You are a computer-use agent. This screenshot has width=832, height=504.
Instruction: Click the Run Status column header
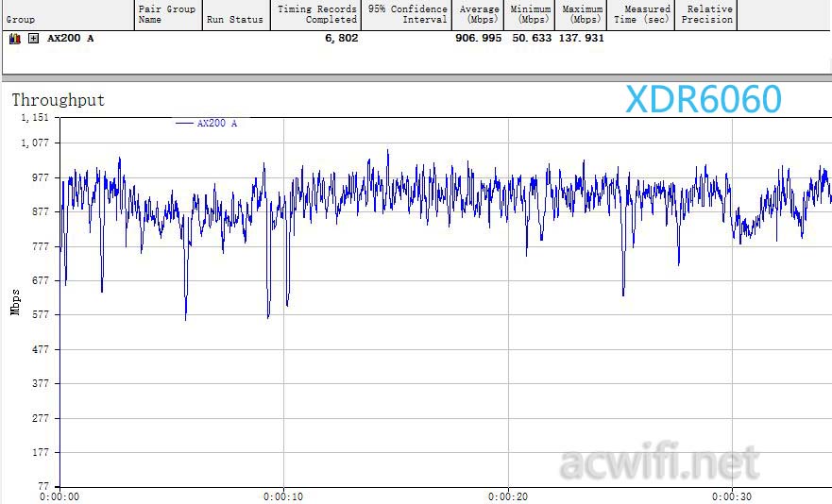[x=236, y=15]
